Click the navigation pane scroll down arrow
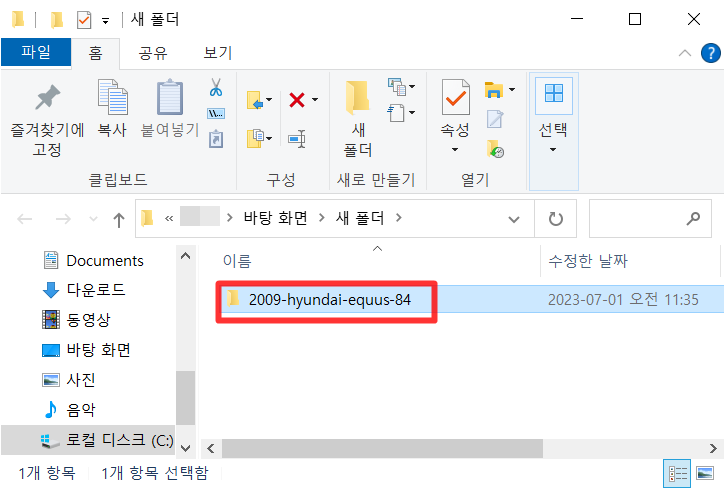 tap(185, 447)
